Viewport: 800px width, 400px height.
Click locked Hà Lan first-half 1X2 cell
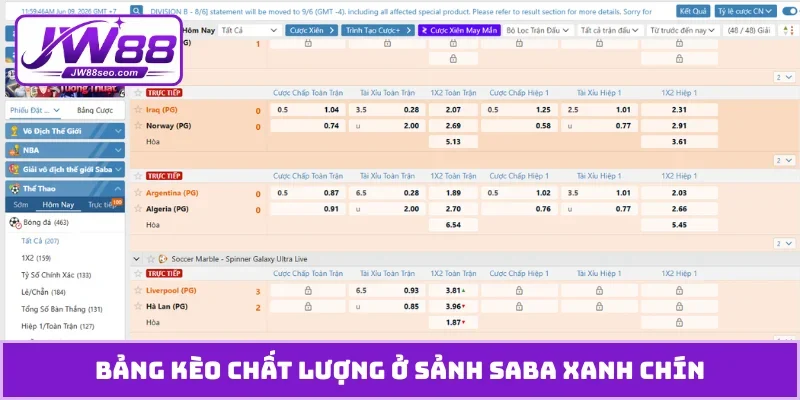click(x=679, y=306)
